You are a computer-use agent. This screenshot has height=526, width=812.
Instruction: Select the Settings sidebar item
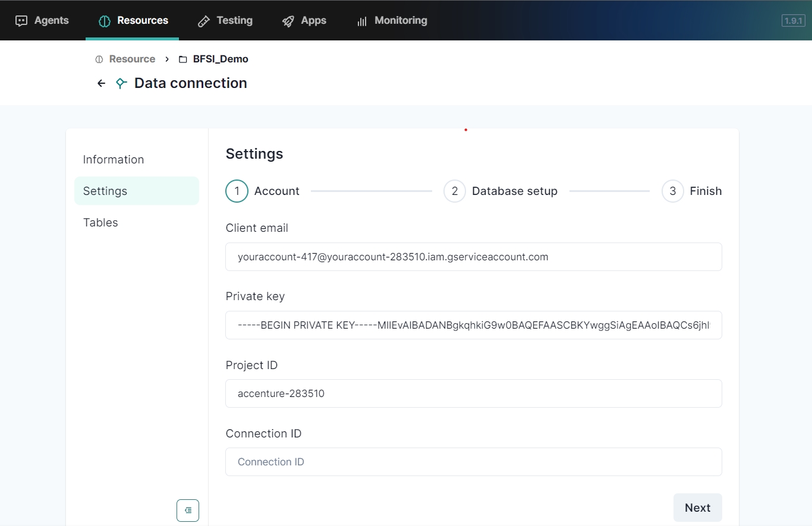[105, 191]
